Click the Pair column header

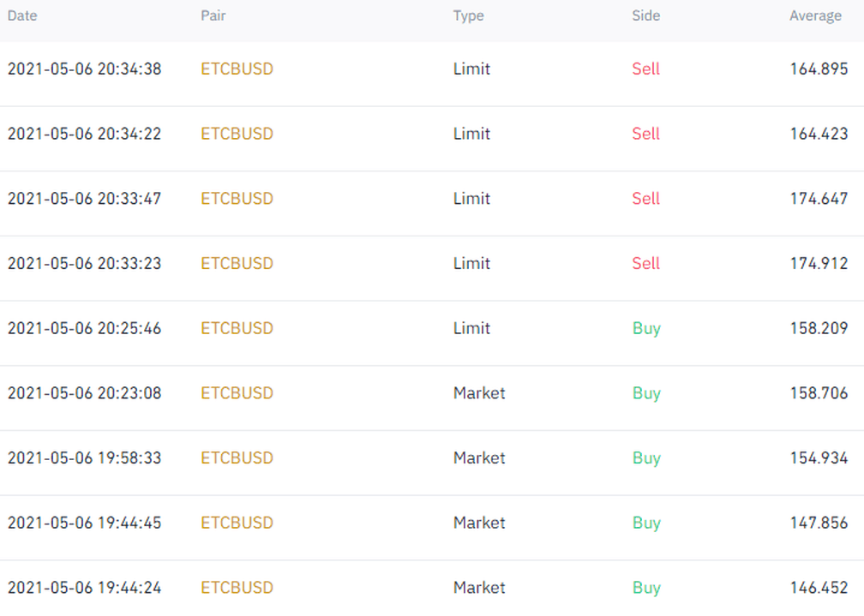[x=213, y=15]
